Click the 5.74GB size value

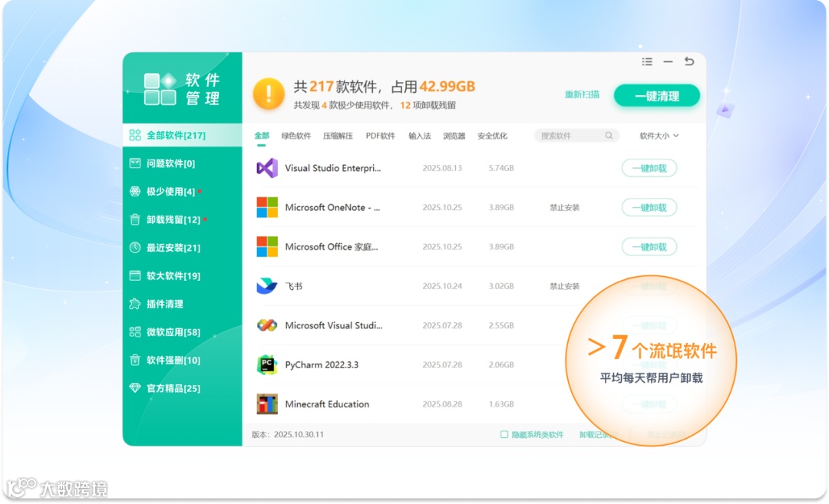501,168
